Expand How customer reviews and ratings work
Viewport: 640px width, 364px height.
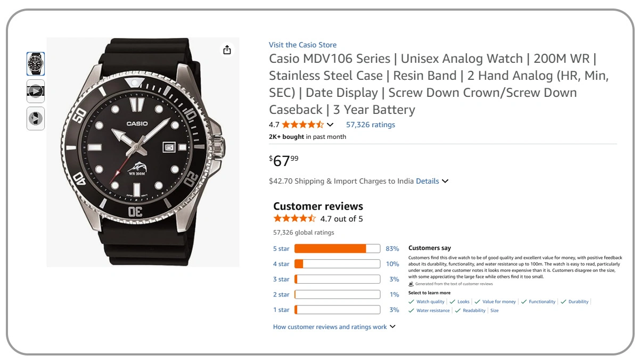[334, 327]
